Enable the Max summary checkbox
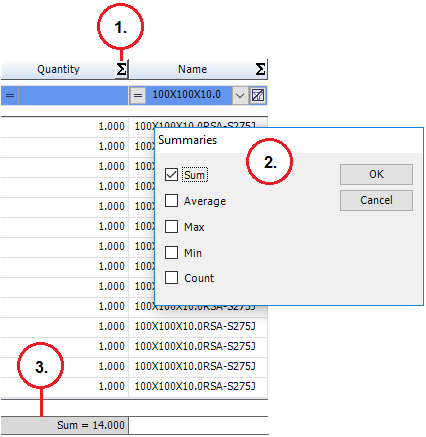 171,227
